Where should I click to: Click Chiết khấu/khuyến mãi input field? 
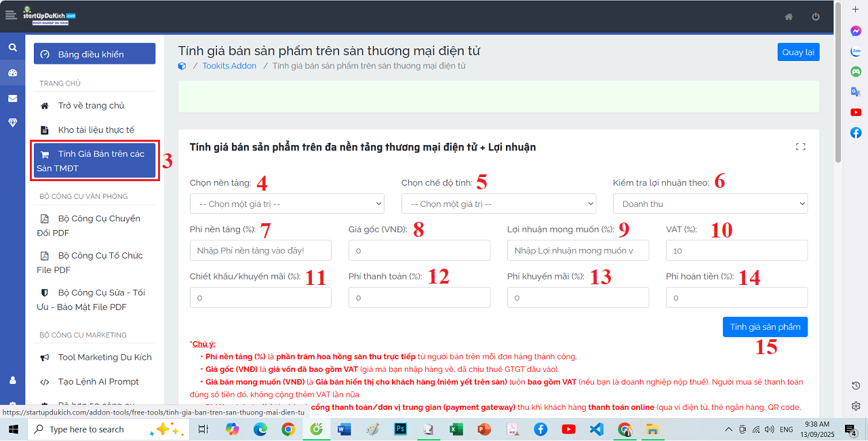point(260,298)
